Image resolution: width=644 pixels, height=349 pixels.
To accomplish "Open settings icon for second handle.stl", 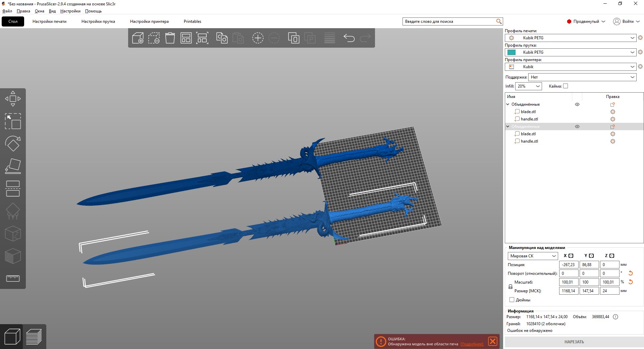I will click(613, 141).
